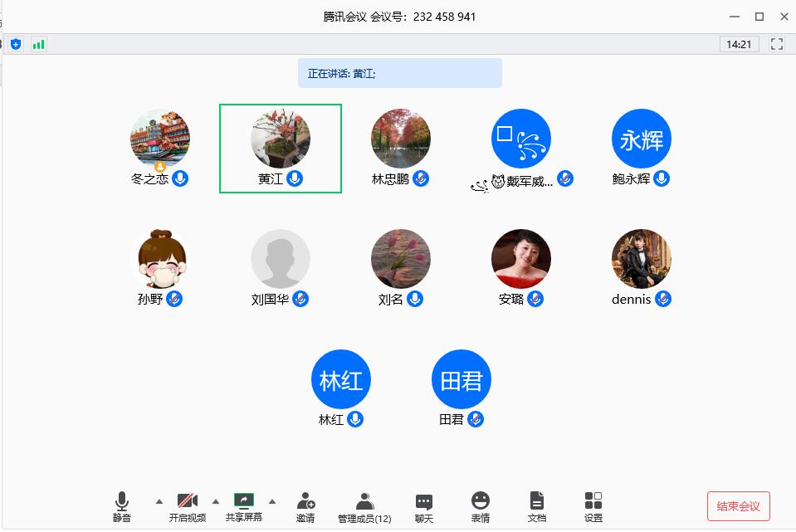Image resolution: width=796 pixels, height=532 pixels.
Task: Open the Chat (聊天) window
Action: (424, 506)
